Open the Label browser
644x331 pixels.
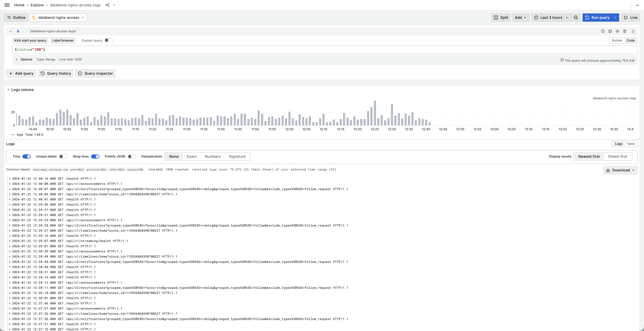(x=63, y=40)
